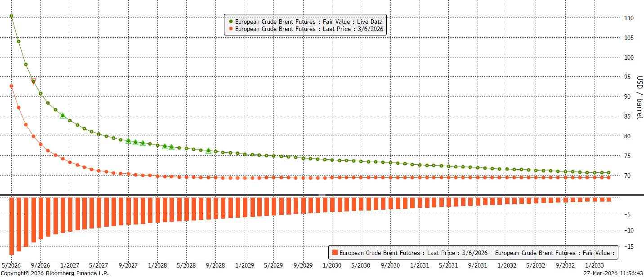644x277 pixels.
Task: Click the green triangle marker near 9/2028
Action: [208, 150]
